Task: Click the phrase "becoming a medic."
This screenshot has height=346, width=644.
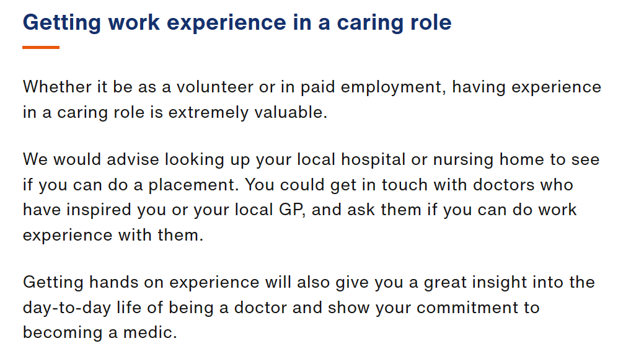Action: click(100, 333)
